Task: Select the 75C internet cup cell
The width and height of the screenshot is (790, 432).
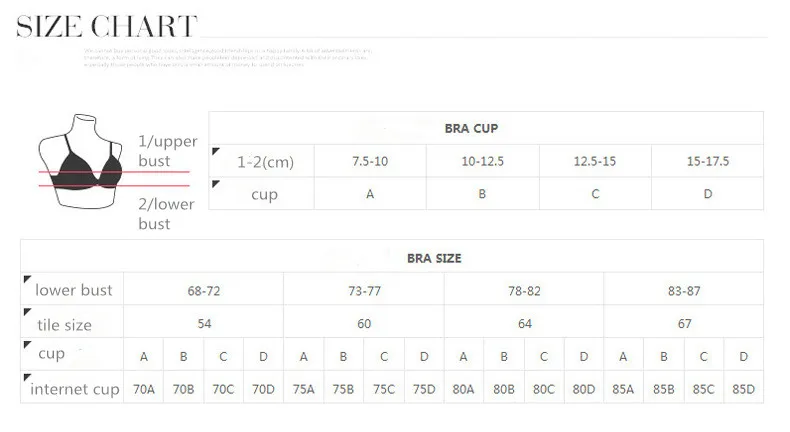Action: pyautogui.click(x=384, y=389)
